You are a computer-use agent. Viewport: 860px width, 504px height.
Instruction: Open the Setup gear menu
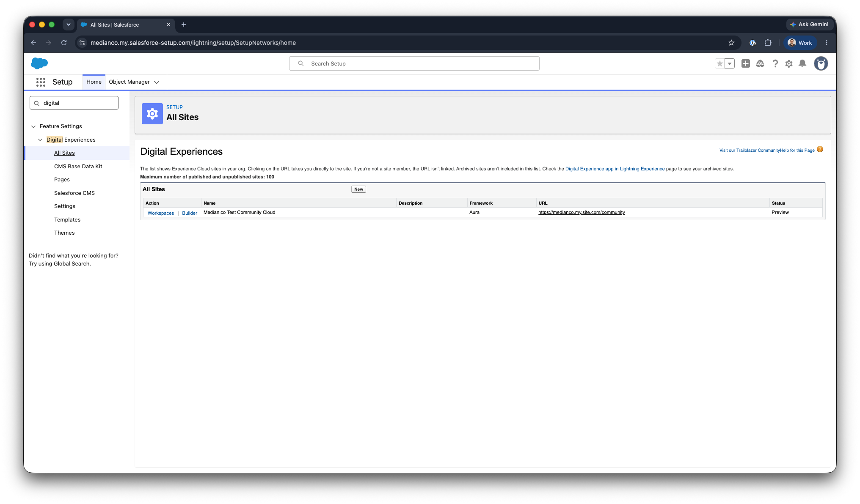coord(789,63)
